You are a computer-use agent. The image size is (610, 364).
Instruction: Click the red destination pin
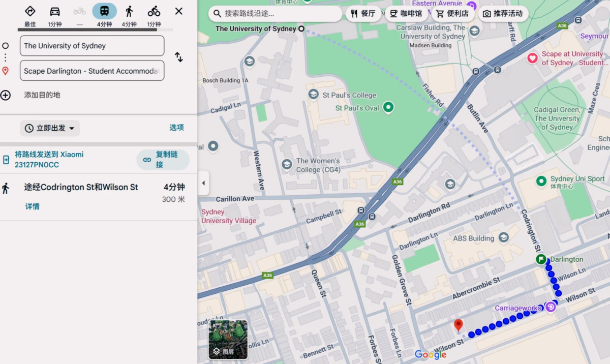click(459, 325)
